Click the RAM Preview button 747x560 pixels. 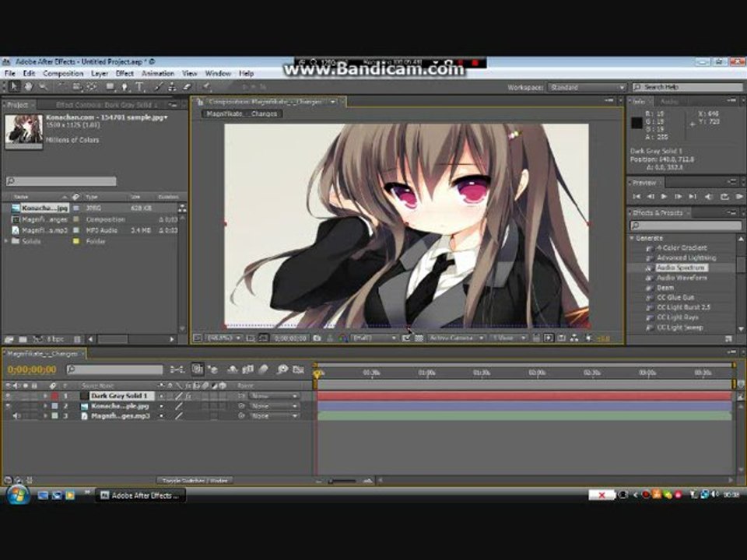(x=739, y=196)
